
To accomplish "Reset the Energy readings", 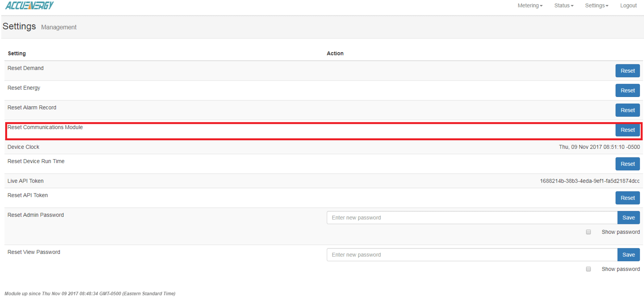I will click(627, 91).
